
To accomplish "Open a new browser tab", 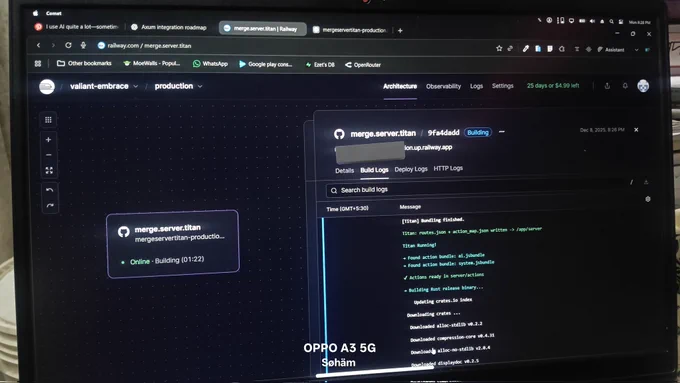I will tap(400, 30).
